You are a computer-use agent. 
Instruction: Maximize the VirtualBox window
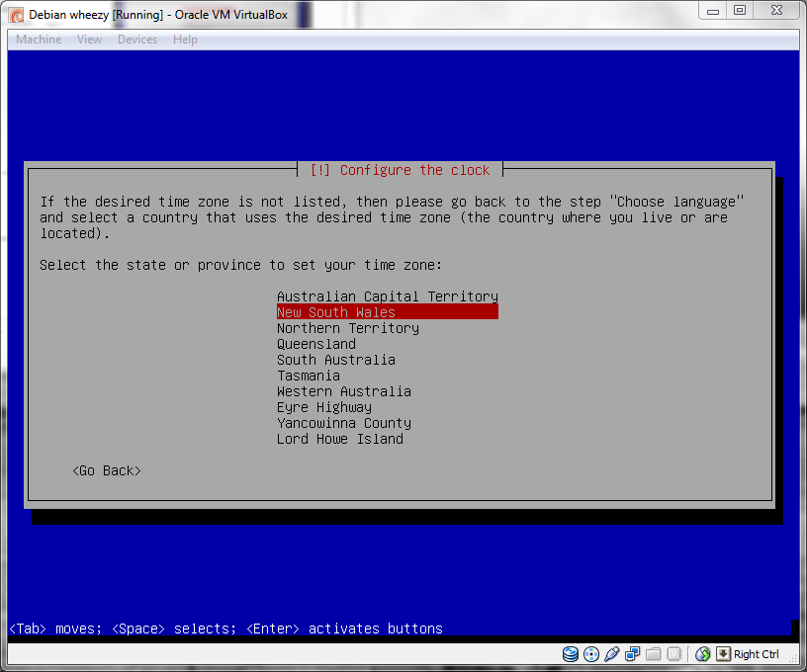point(740,11)
